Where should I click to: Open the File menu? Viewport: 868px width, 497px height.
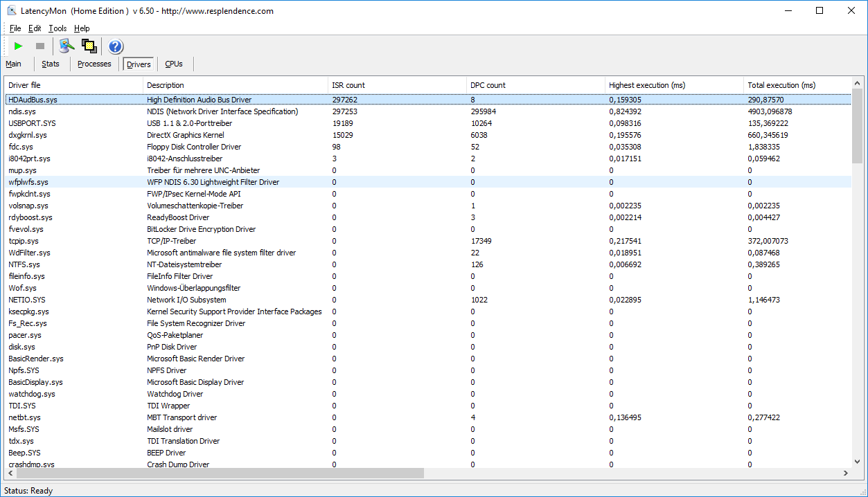[15, 28]
